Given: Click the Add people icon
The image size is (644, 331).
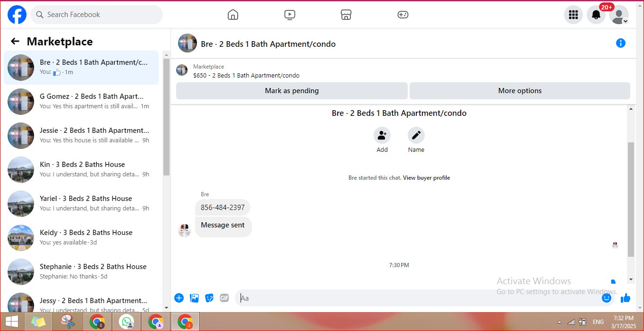Looking at the screenshot, I should pyautogui.click(x=382, y=135).
